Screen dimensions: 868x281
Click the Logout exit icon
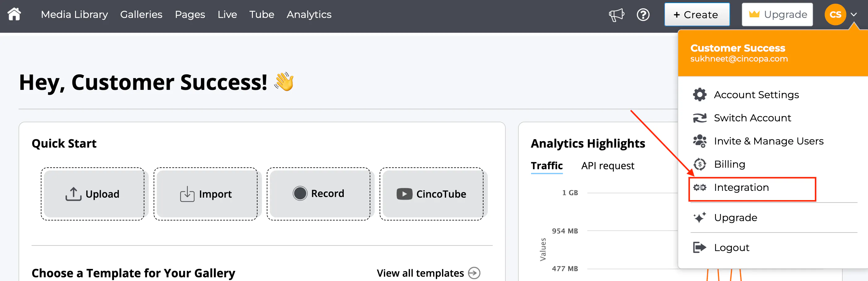(700, 247)
